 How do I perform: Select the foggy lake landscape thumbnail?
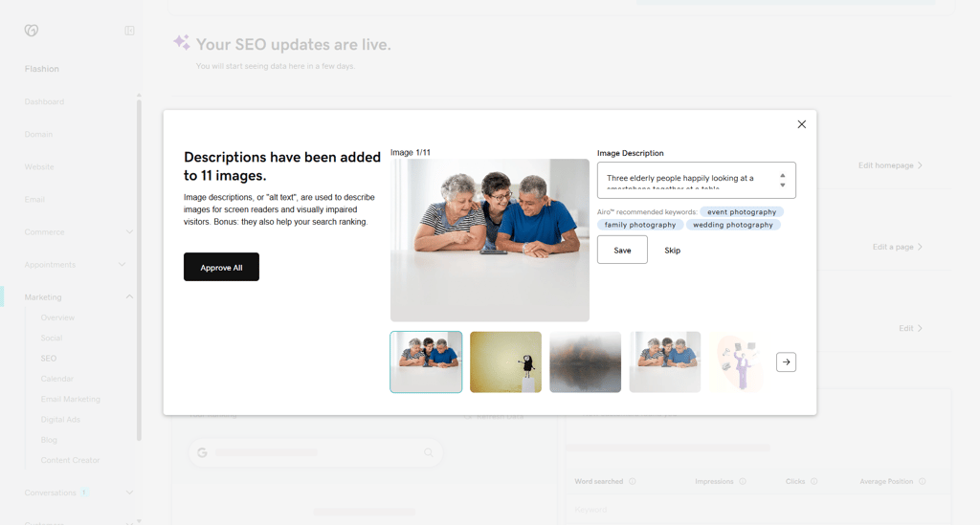click(585, 362)
